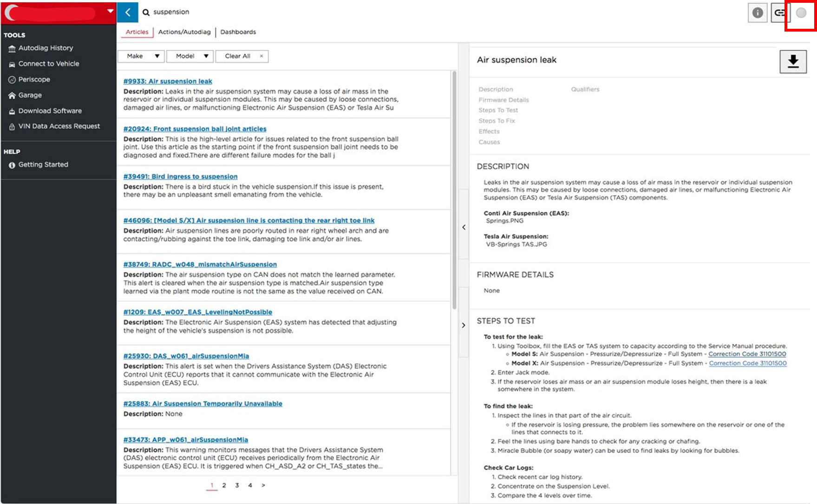Switch to Actions/Autodiag tab
This screenshot has height=504, width=817.
pos(184,32)
